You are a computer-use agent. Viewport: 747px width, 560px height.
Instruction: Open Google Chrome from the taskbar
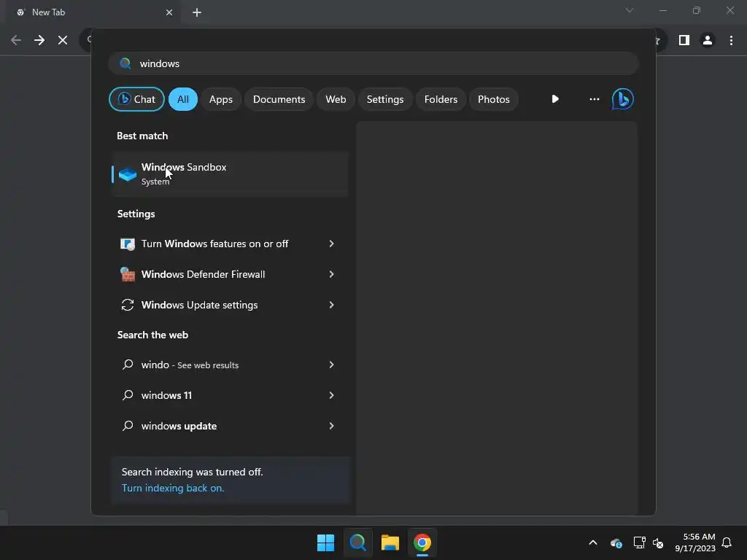tap(422, 542)
